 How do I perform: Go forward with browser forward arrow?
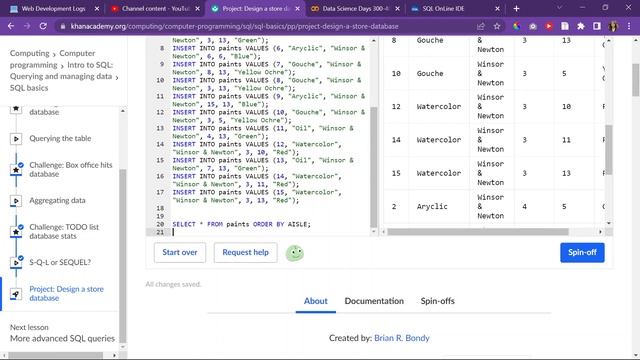coord(27,26)
